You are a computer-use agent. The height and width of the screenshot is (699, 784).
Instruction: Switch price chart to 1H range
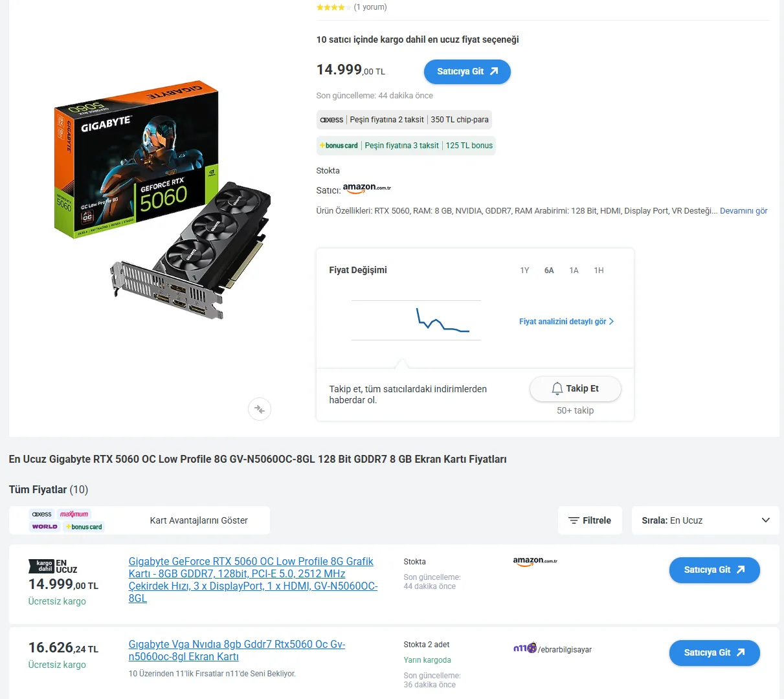click(x=599, y=271)
